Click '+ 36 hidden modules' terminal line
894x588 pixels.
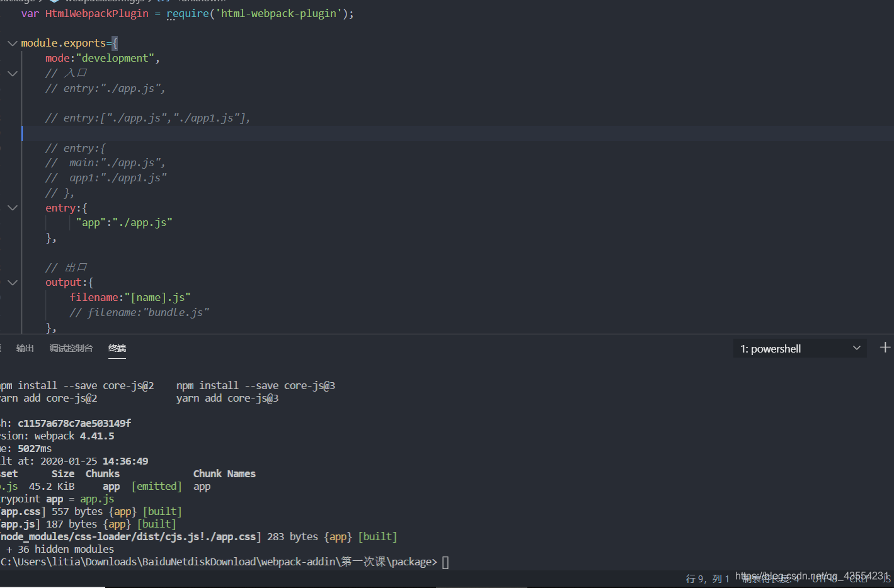coord(60,549)
